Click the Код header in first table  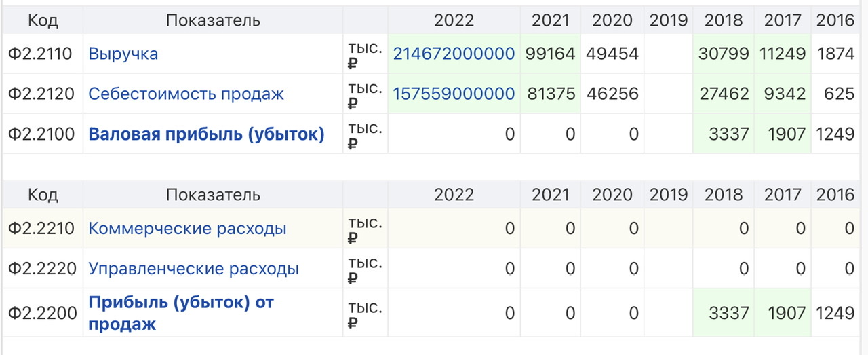43,20
